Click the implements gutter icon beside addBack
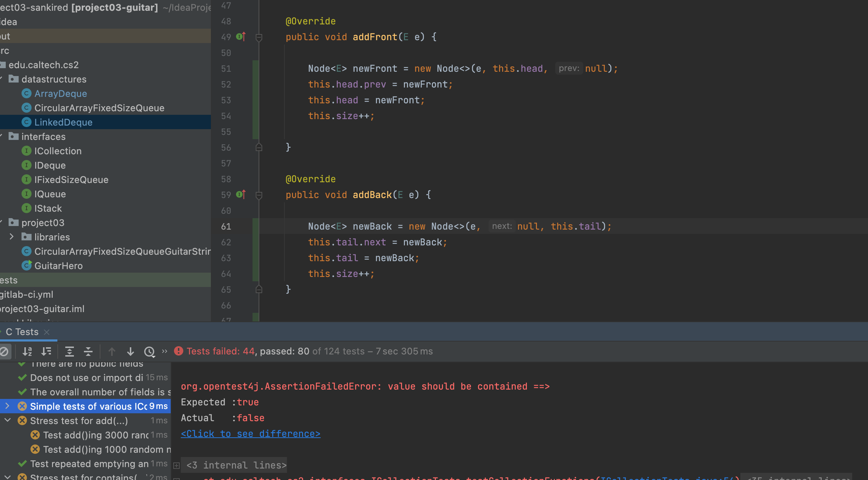The height and width of the screenshot is (480, 868). click(241, 194)
